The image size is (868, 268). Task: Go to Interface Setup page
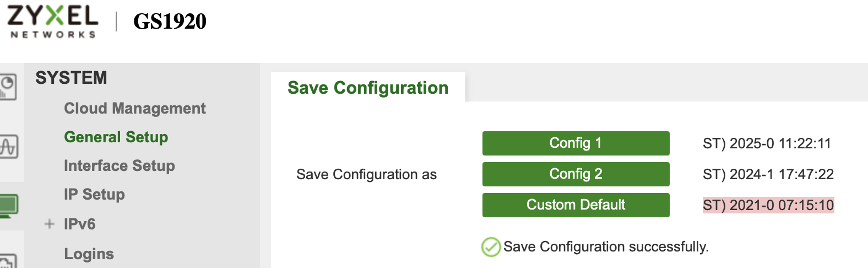119,165
